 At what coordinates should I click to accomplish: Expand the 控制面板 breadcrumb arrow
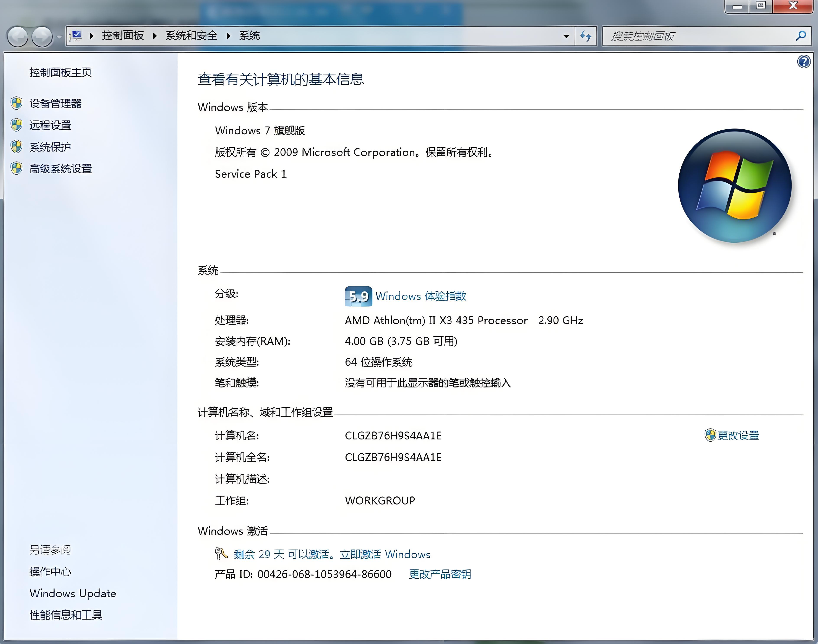pos(155,36)
